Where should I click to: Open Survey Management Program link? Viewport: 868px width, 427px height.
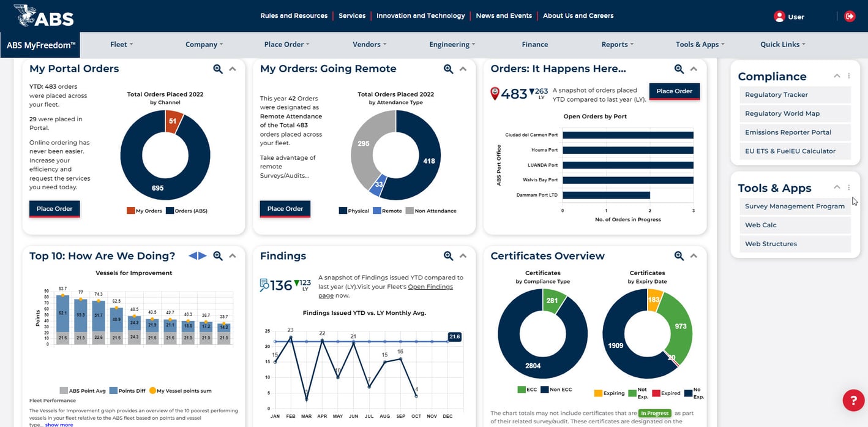coord(794,206)
